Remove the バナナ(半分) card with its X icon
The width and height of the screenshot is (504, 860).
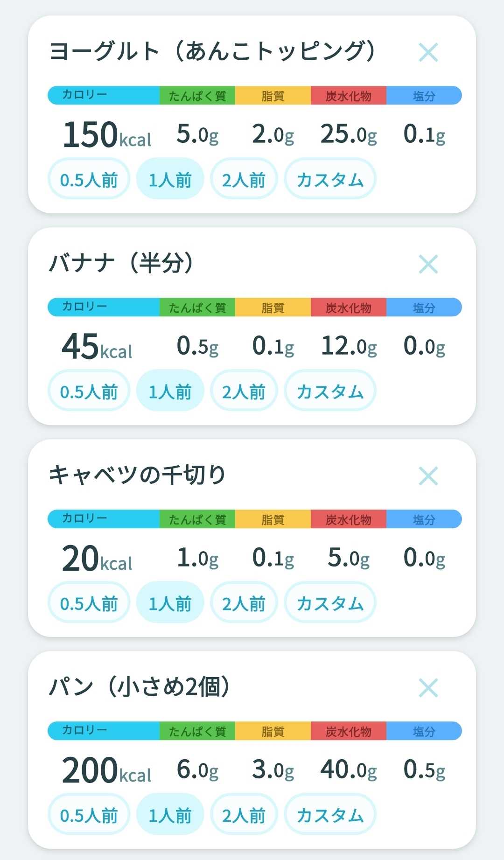428,264
